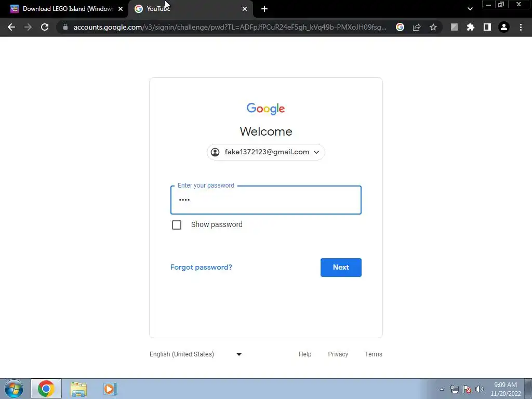Toggle the browser side panel
532x399 pixels.
point(487,27)
